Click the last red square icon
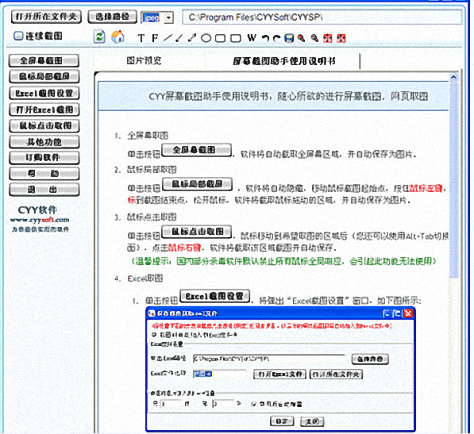Image resolution: width=474 pixels, height=434 pixels. pos(341,38)
